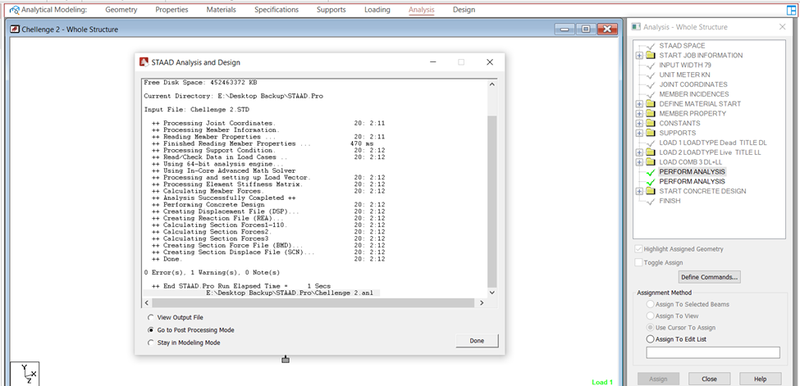This screenshot has height=386, width=800.
Task: Switch to the Loading tab
Action: [377, 10]
